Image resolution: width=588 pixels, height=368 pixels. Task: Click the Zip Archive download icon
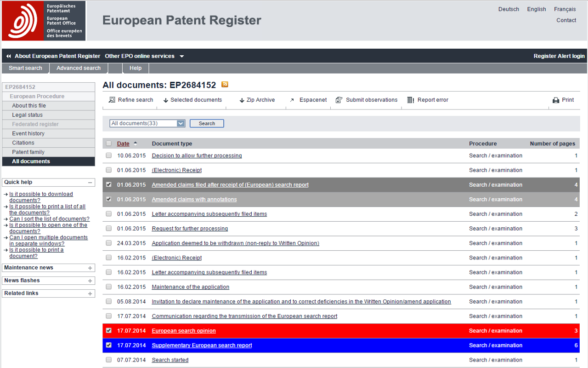click(242, 100)
